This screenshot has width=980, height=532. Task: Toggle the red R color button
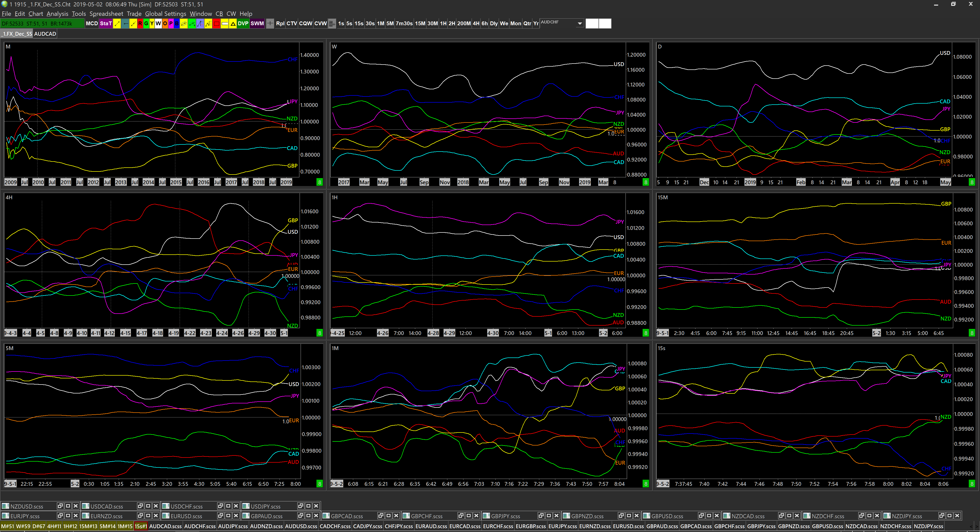point(140,23)
